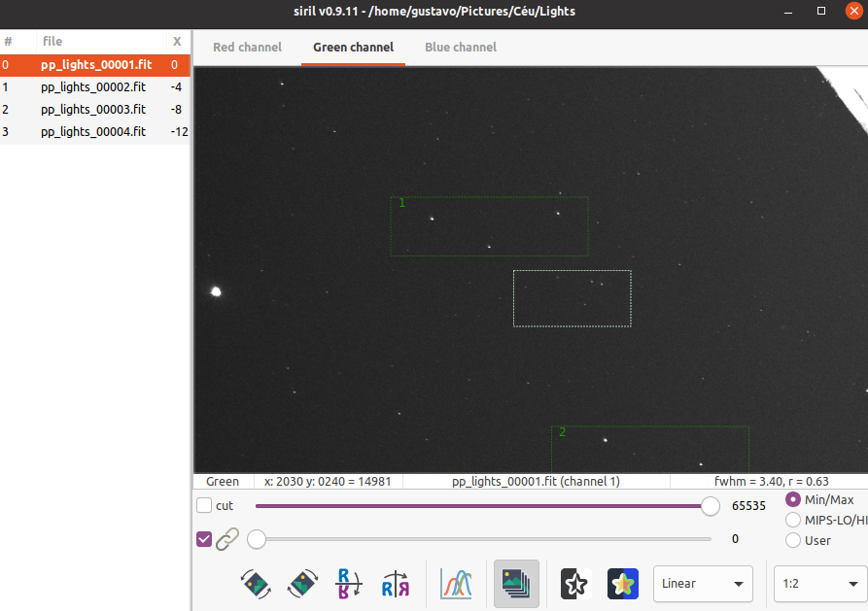Viewport: 868px width, 611px height.
Task: Toggle the image sequence list button
Action: point(516,584)
